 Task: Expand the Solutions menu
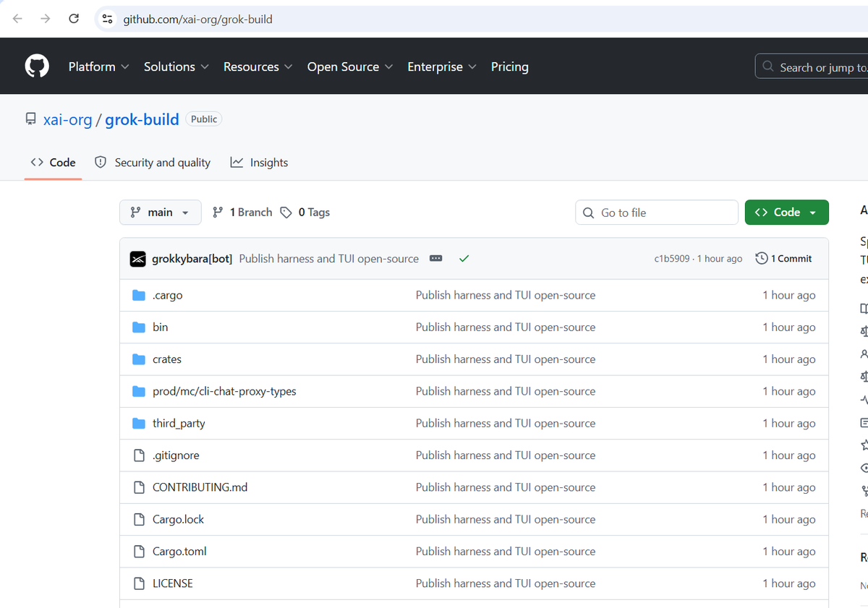[x=176, y=67]
